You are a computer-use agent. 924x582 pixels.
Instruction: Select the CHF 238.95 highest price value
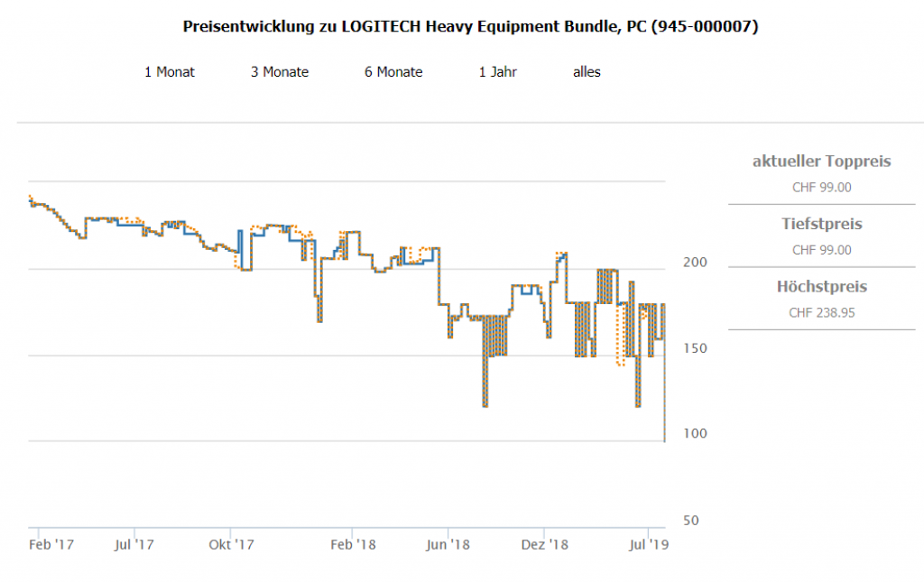pos(821,313)
